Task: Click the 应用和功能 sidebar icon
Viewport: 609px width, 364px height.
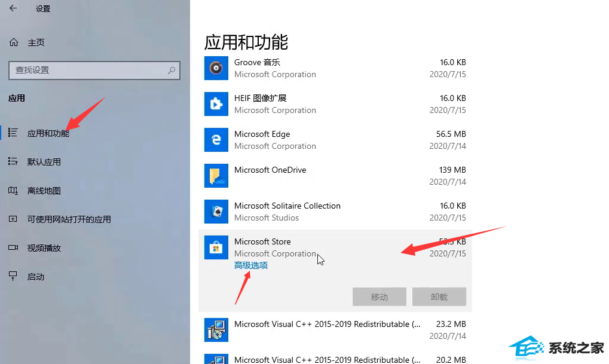Action: pyautogui.click(x=13, y=133)
